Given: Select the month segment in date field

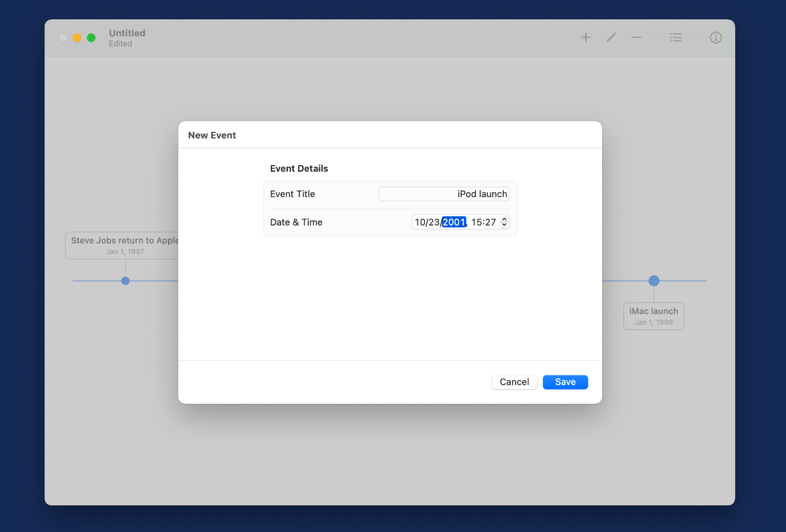Looking at the screenshot, I should click(420, 222).
